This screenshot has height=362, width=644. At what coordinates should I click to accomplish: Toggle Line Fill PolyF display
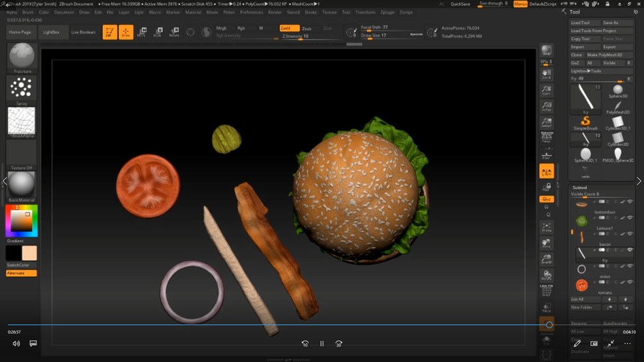[546, 291]
